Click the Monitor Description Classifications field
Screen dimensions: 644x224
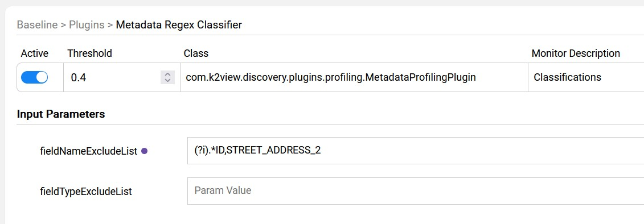586,77
